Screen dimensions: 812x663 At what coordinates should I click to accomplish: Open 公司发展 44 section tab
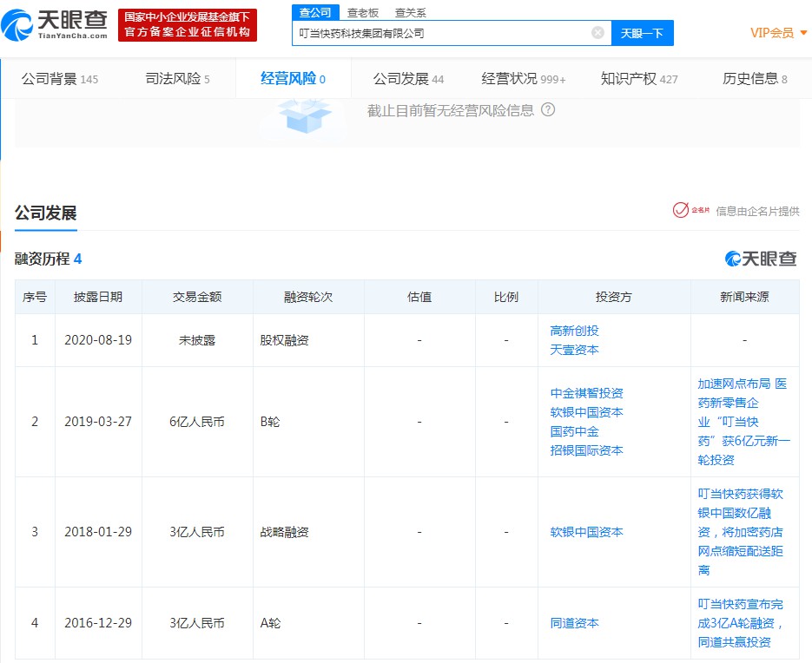click(408, 79)
